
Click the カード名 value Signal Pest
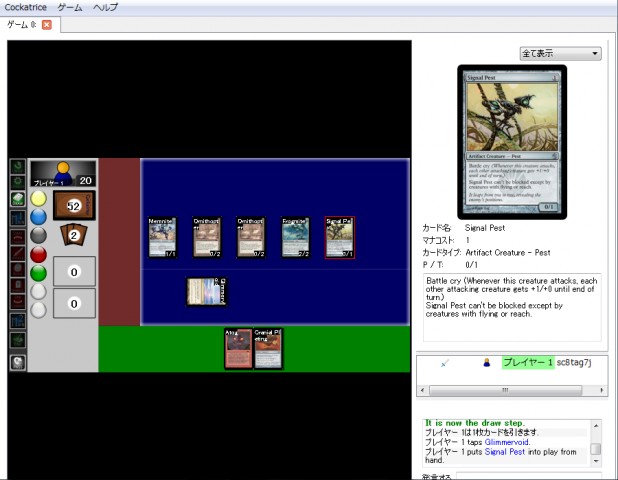[x=485, y=228]
